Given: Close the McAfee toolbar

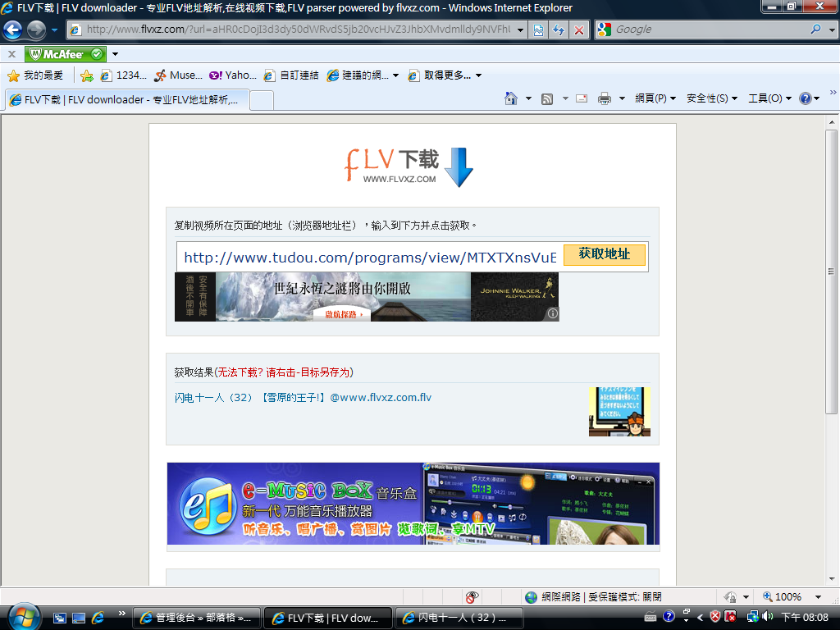Looking at the screenshot, I should click(x=11, y=54).
